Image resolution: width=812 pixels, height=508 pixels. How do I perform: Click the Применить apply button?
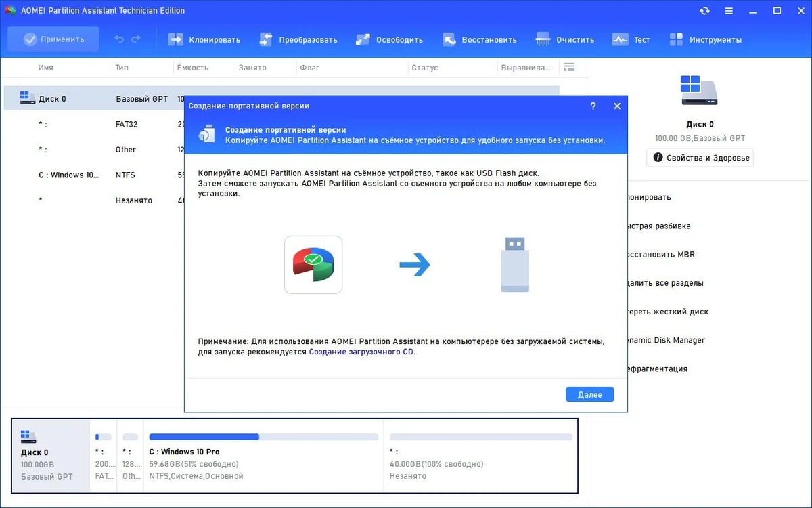point(53,39)
